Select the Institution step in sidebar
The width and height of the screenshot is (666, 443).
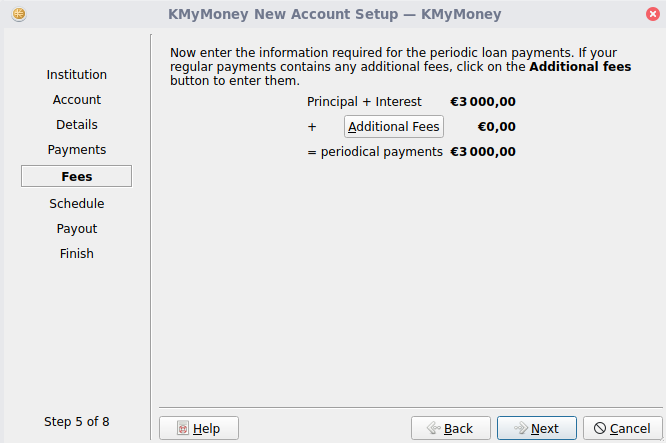click(77, 75)
